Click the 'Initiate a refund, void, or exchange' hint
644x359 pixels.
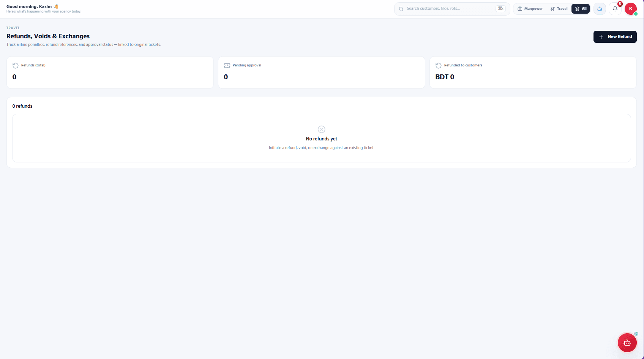[322, 148]
